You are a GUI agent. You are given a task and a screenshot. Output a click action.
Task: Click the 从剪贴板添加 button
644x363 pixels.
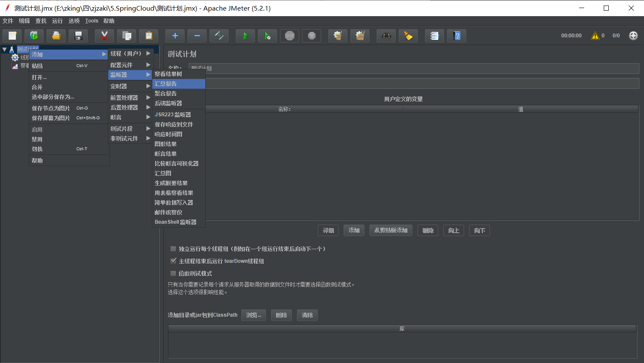point(391,231)
